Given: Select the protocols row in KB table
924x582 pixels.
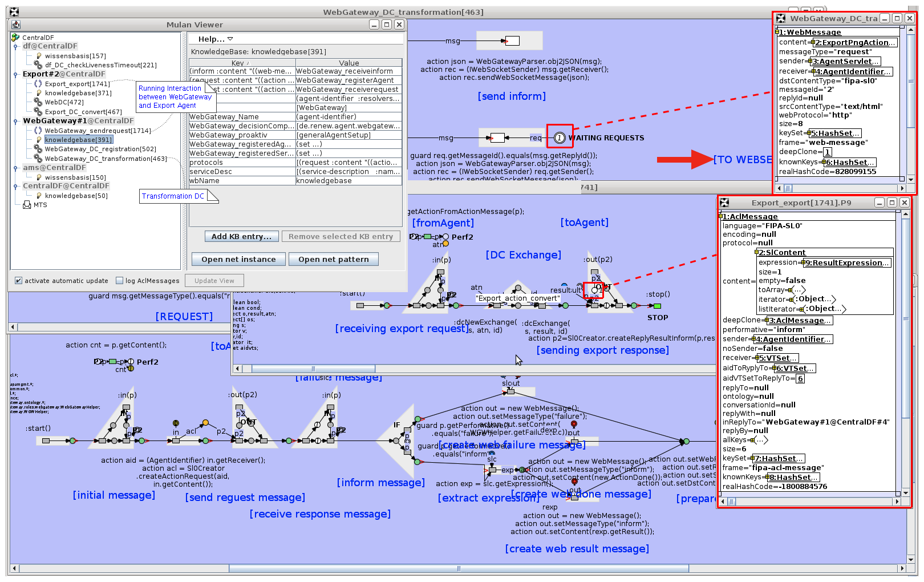Looking at the screenshot, I should (x=295, y=163).
